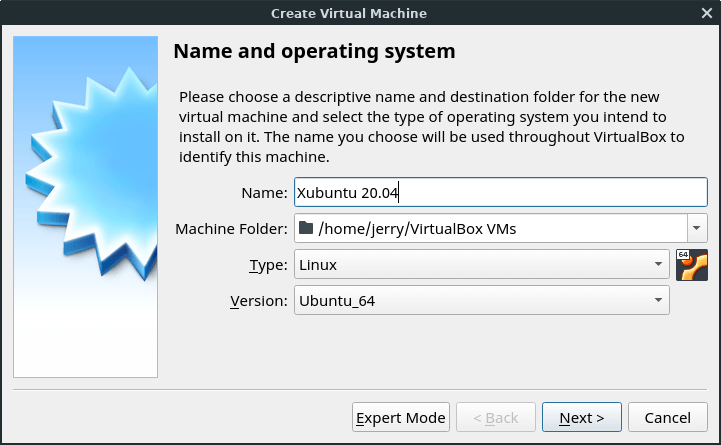The height and width of the screenshot is (445, 721).
Task: Click the "Type:" label
Action: coord(267,265)
